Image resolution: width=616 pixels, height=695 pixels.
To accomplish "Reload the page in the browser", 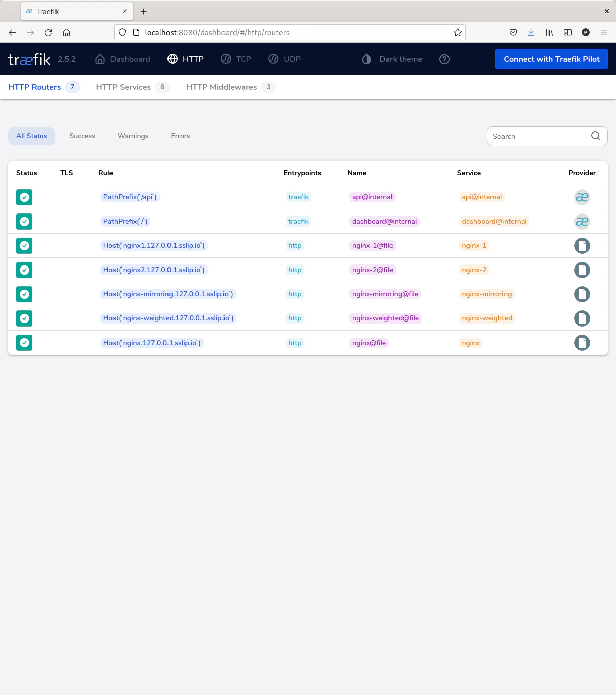I will [x=48, y=32].
